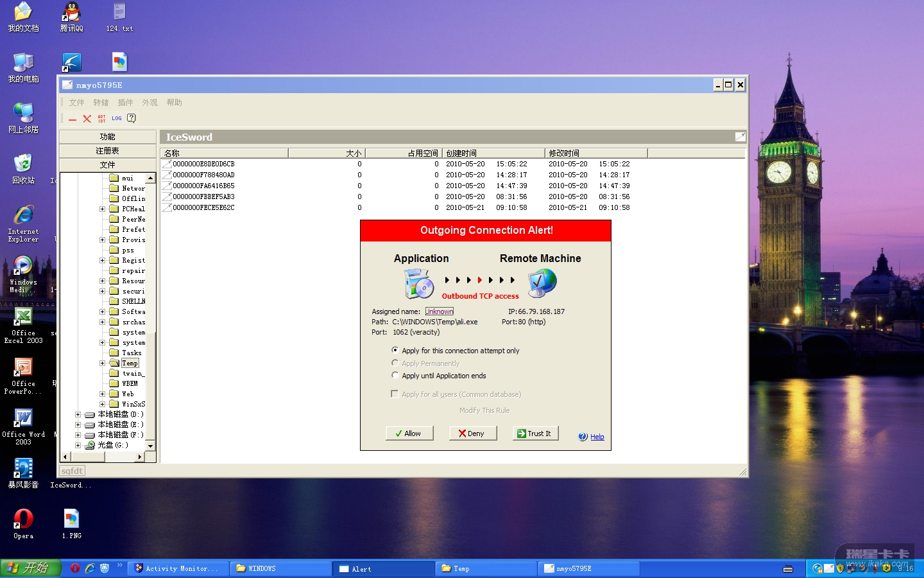Click the Internet Explorer quick launch icon in taskbar
This screenshot has width=924, height=578.
(90, 568)
